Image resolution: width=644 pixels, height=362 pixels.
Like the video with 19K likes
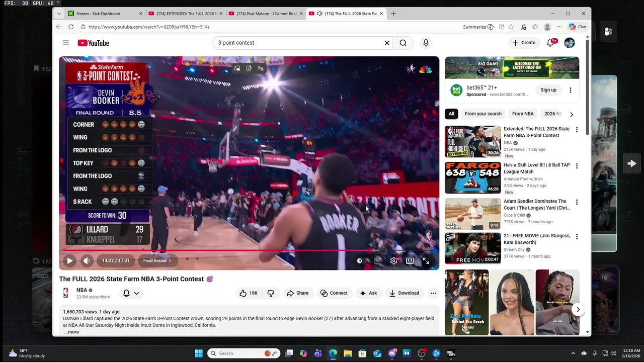pyautogui.click(x=249, y=293)
